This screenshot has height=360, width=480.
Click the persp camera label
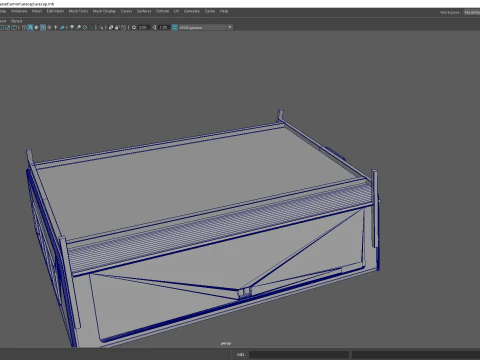click(x=226, y=343)
